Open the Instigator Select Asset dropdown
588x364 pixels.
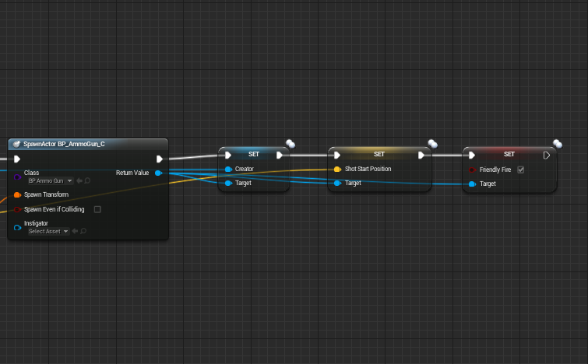[x=48, y=232]
